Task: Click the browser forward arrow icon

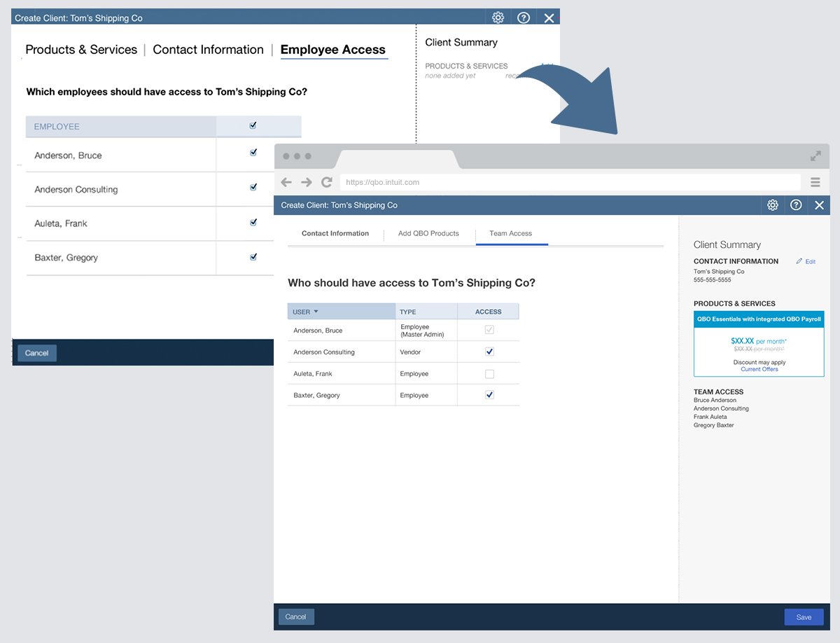Action: pos(307,182)
